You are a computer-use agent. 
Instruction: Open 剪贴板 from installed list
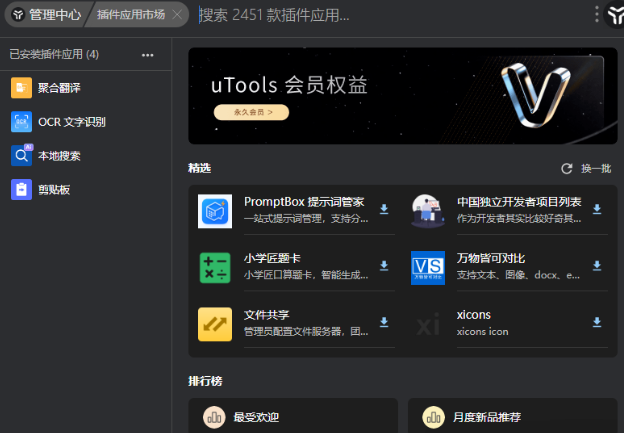click(x=86, y=189)
